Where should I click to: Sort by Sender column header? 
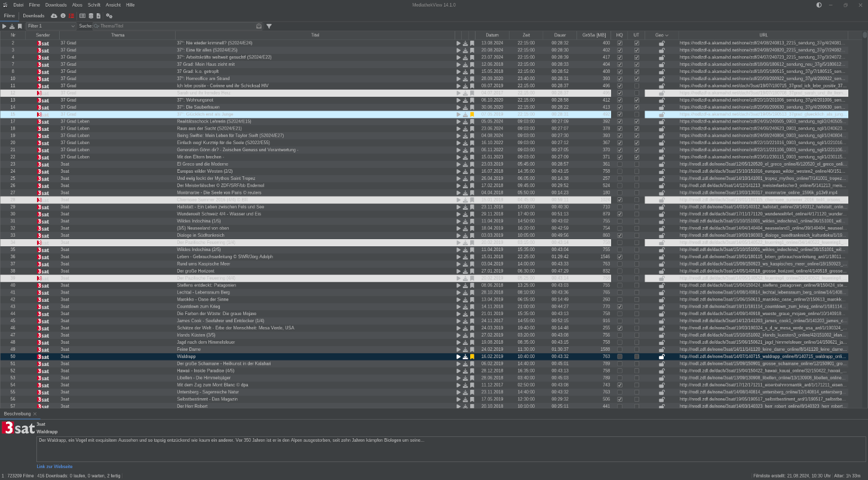tap(43, 35)
